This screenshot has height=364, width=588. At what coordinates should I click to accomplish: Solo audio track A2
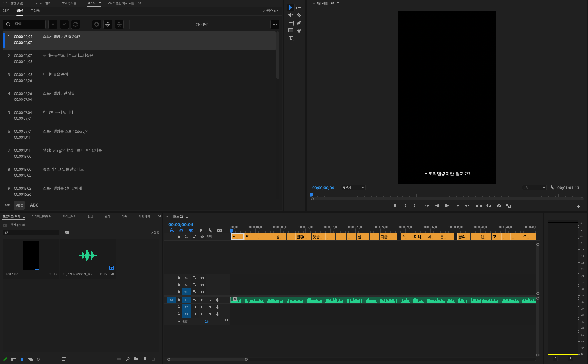[210, 307]
